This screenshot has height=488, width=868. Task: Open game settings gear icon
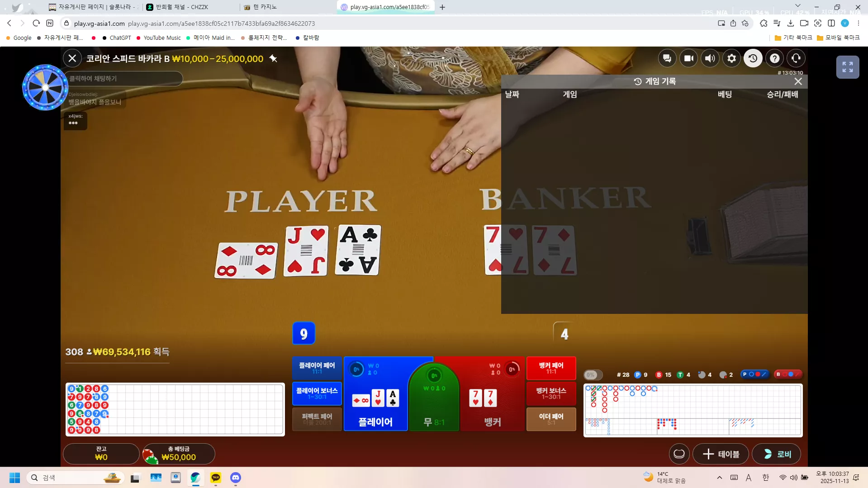(731, 58)
